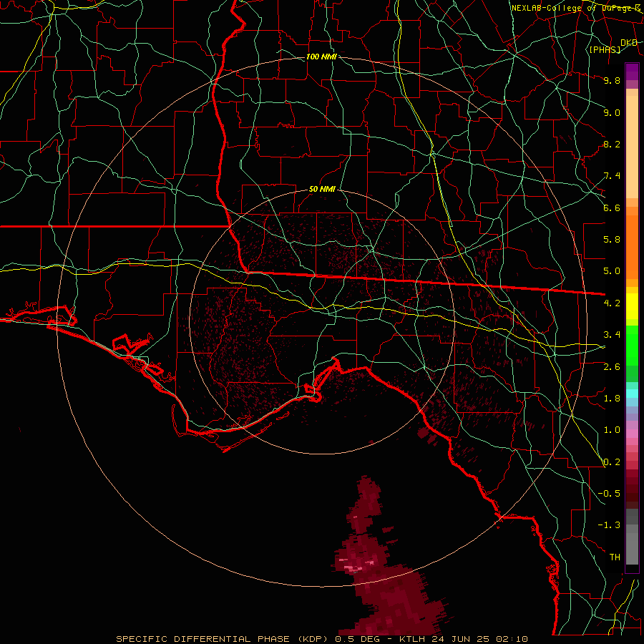Click the -0.5 value on the color scale
Viewport: 644px width, 644px height.
pos(609,494)
